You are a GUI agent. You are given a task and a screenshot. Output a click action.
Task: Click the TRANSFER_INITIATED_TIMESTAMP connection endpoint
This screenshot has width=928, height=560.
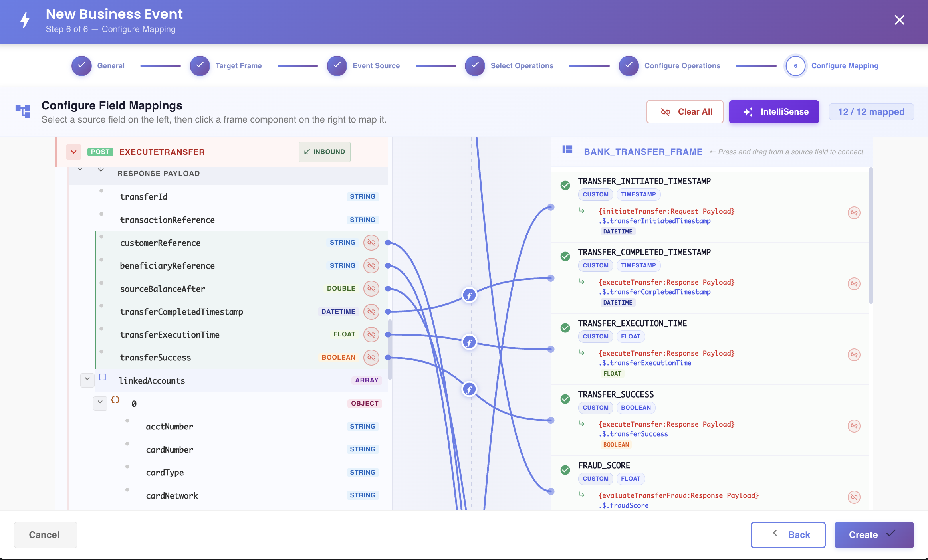[551, 207]
